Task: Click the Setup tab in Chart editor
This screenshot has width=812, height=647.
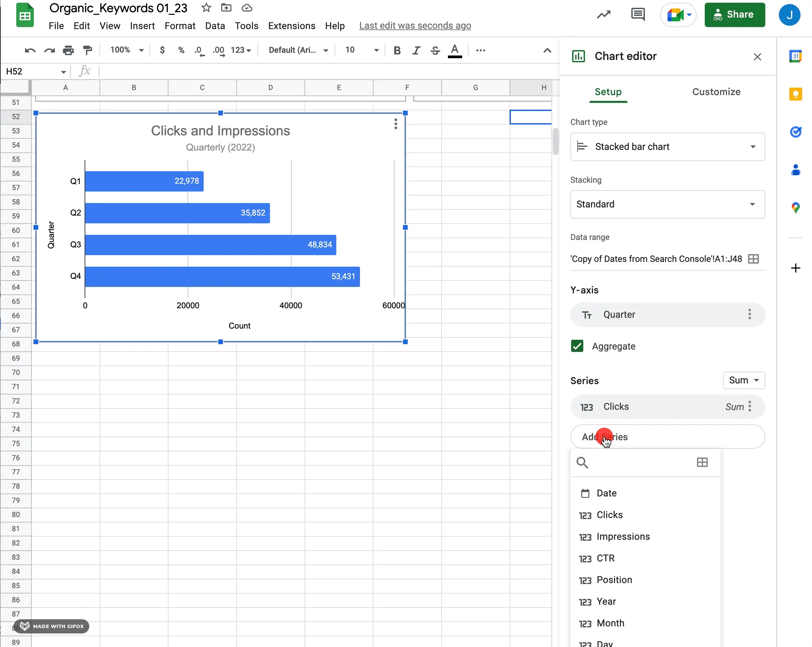Action: [608, 91]
